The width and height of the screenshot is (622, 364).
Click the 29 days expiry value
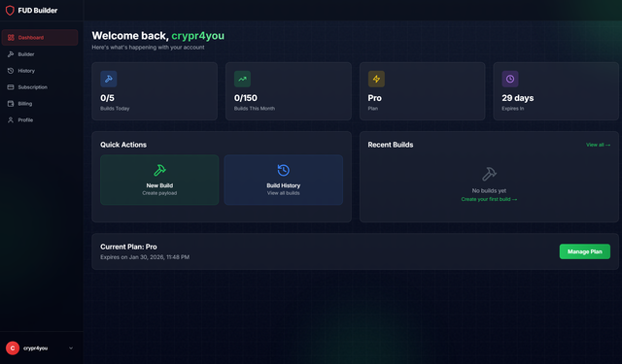[x=518, y=98]
